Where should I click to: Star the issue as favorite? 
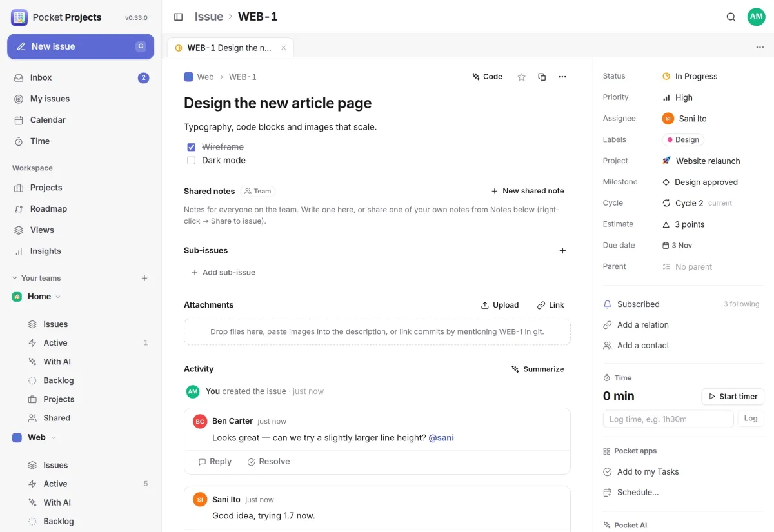pyautogui.click(x=521, y=77)
